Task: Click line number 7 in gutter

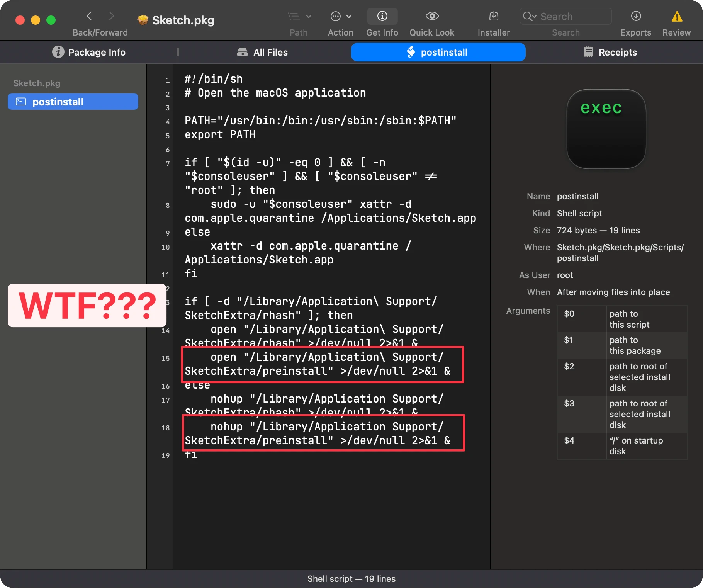Action: point(168,163)
